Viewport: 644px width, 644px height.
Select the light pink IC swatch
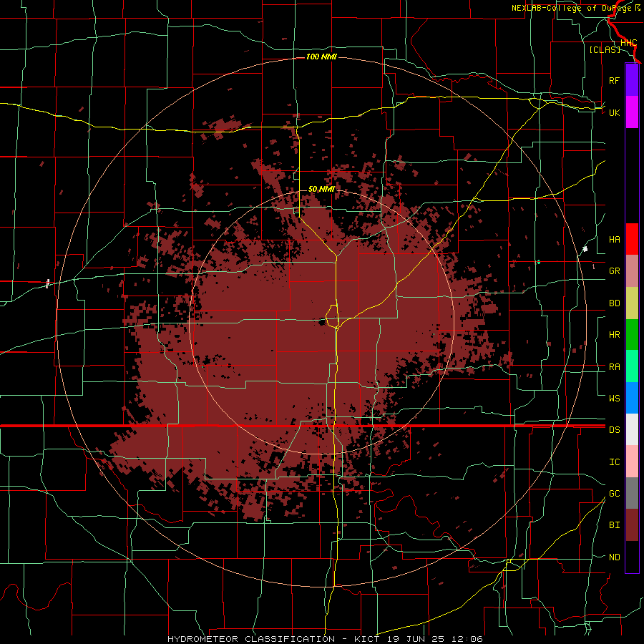[x=632, y=462]
